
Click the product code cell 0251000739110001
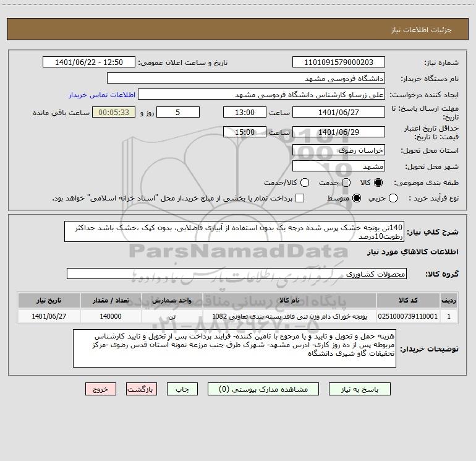[408, 316]
